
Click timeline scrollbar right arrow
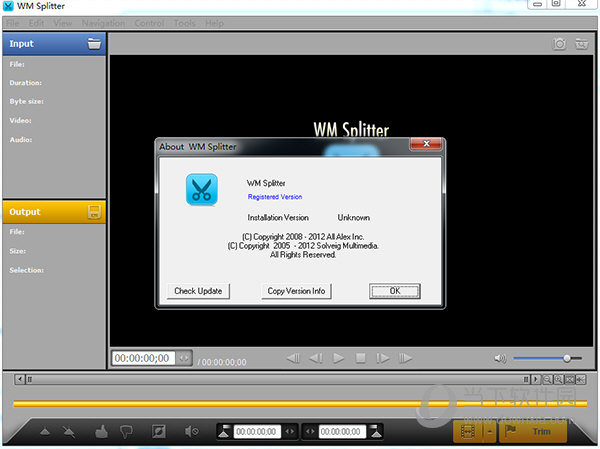(x=536, y=379)
